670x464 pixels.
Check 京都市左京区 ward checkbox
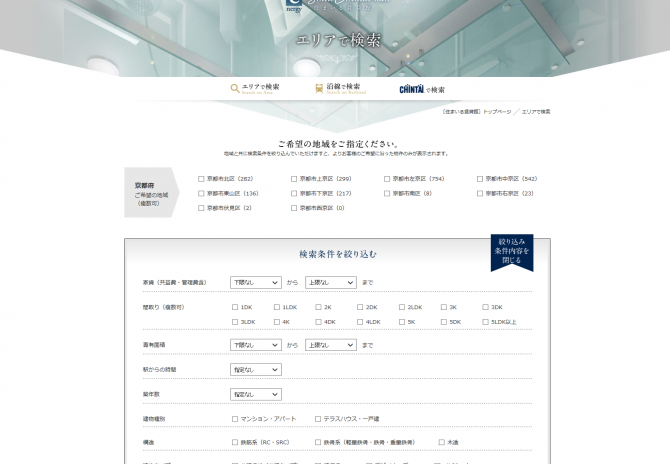tap(387, 179)
